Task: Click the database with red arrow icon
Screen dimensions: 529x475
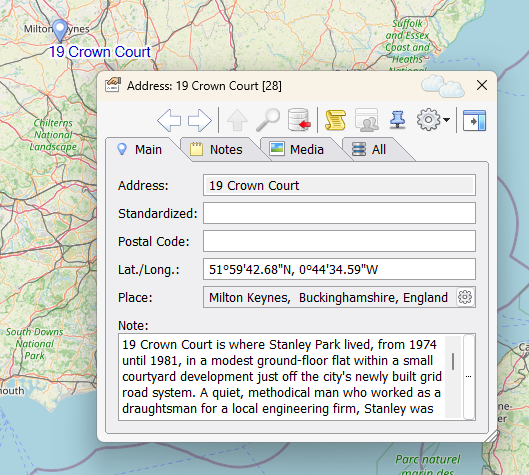Action: point(299,119)
